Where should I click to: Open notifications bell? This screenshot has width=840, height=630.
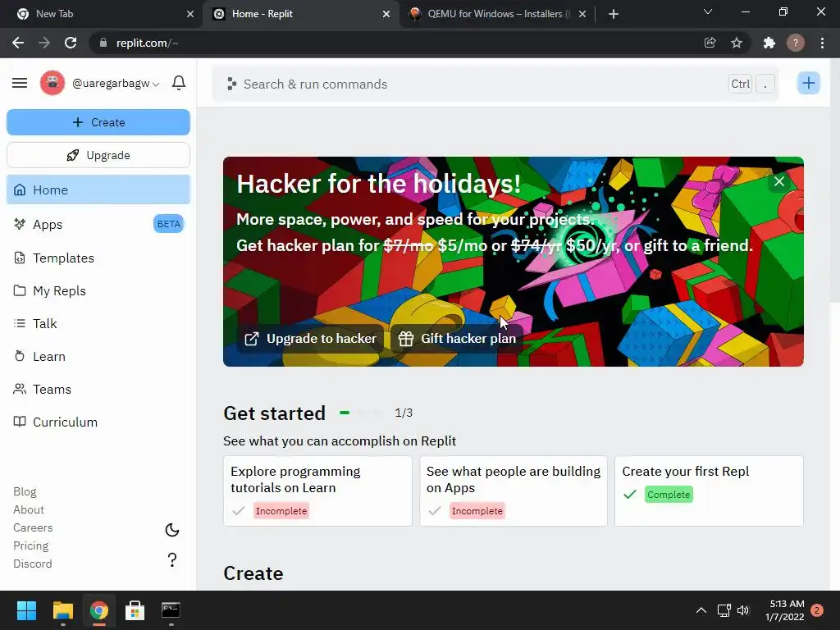tap(178, 83)
